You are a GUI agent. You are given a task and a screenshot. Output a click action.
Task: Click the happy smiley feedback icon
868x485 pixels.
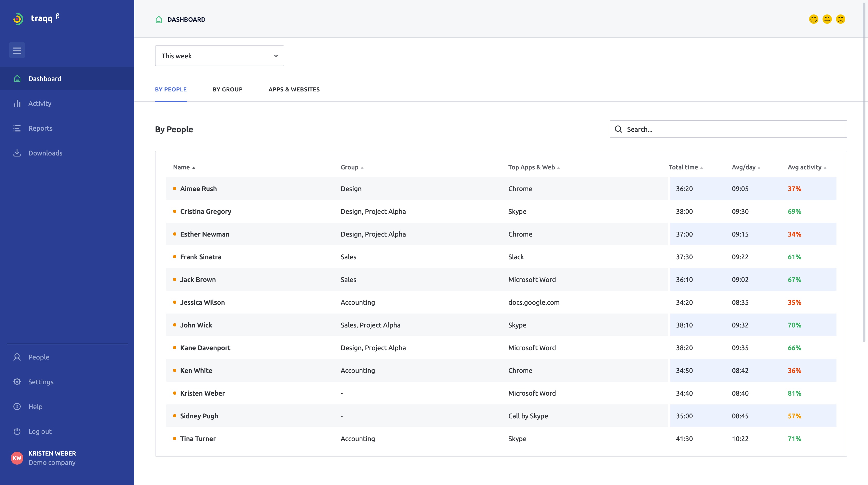pyautogui.click(x=813, y=19)
